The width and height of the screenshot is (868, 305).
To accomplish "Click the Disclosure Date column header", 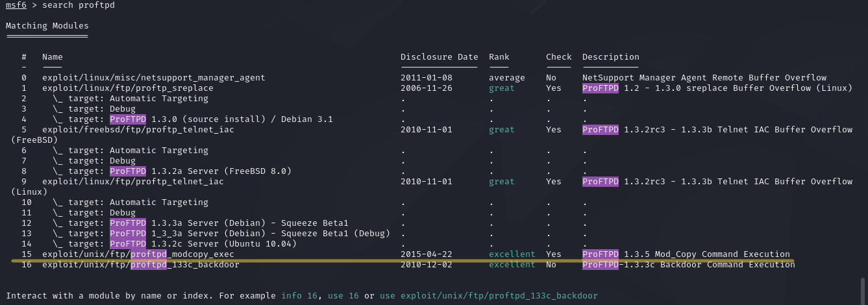I will 439,57.
